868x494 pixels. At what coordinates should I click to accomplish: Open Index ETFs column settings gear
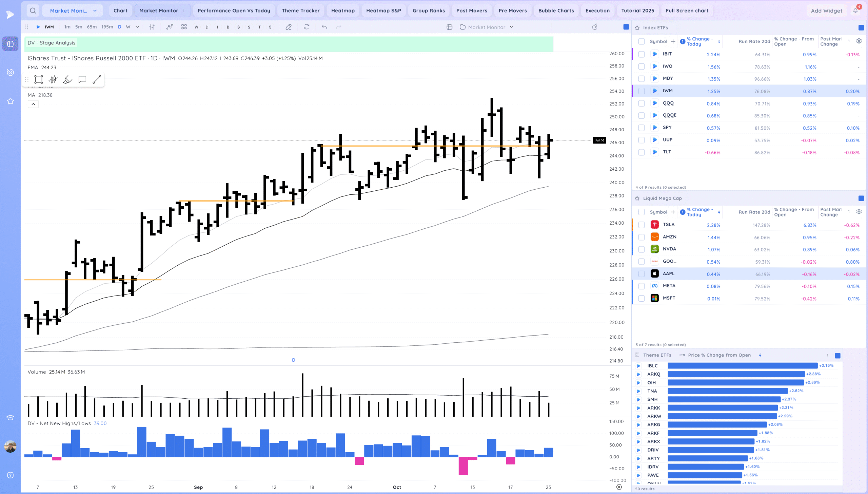tap(859, 41)
